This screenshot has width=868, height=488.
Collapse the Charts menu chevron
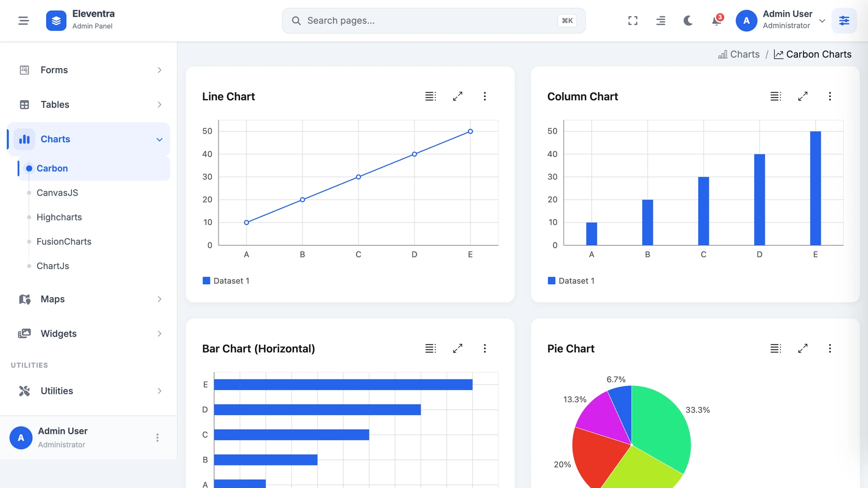(x=159, y=140)
